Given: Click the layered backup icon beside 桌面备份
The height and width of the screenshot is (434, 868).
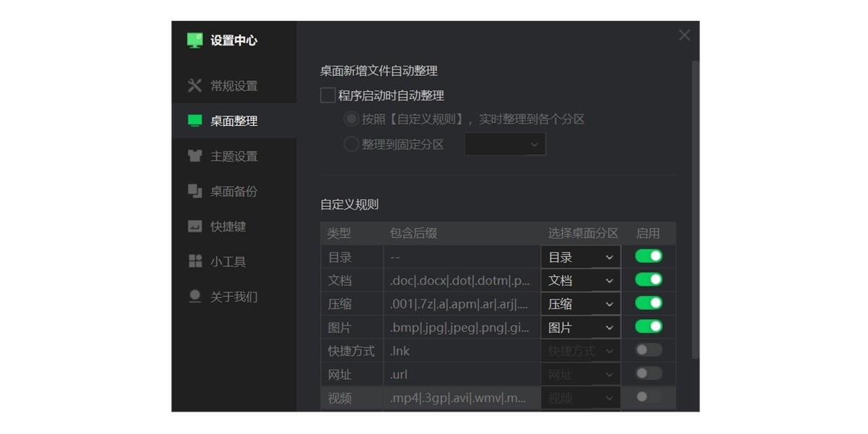Looking at the screenshot, I should pyautogui.click(x=195, y=191).
